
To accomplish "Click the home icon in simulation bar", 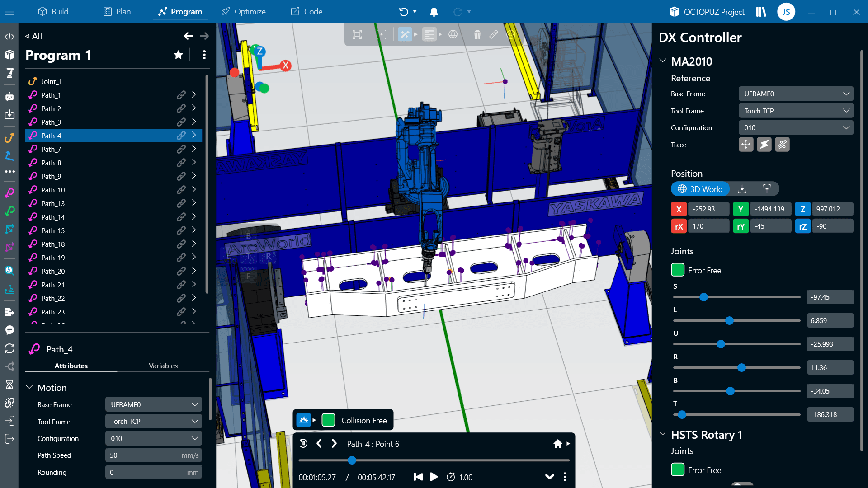I will [557, 444].
